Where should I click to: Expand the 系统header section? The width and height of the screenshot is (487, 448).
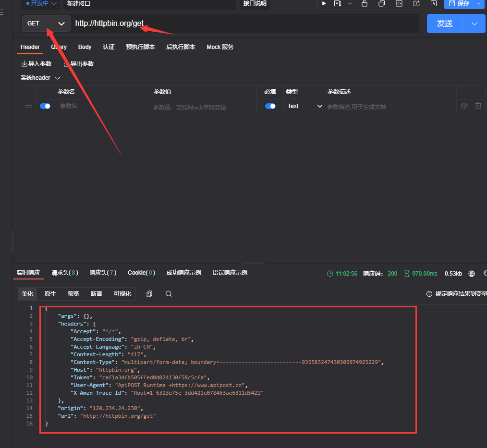point(40,78)
